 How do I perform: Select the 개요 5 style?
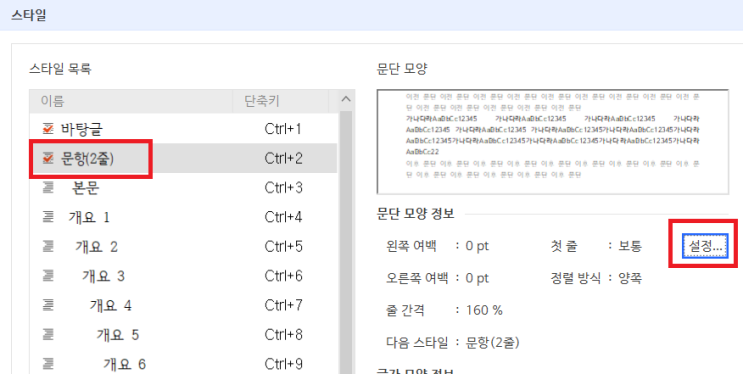[x=183, y=335]
